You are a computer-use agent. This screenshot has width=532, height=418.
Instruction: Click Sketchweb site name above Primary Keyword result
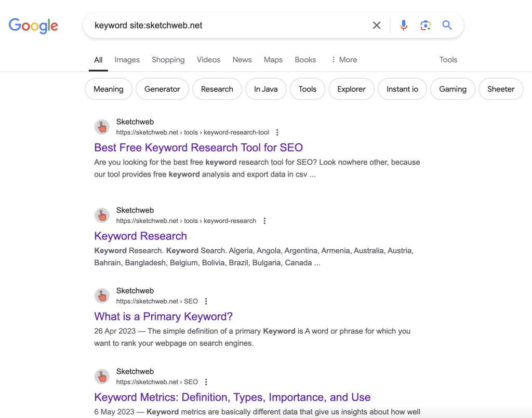(135, 291)
